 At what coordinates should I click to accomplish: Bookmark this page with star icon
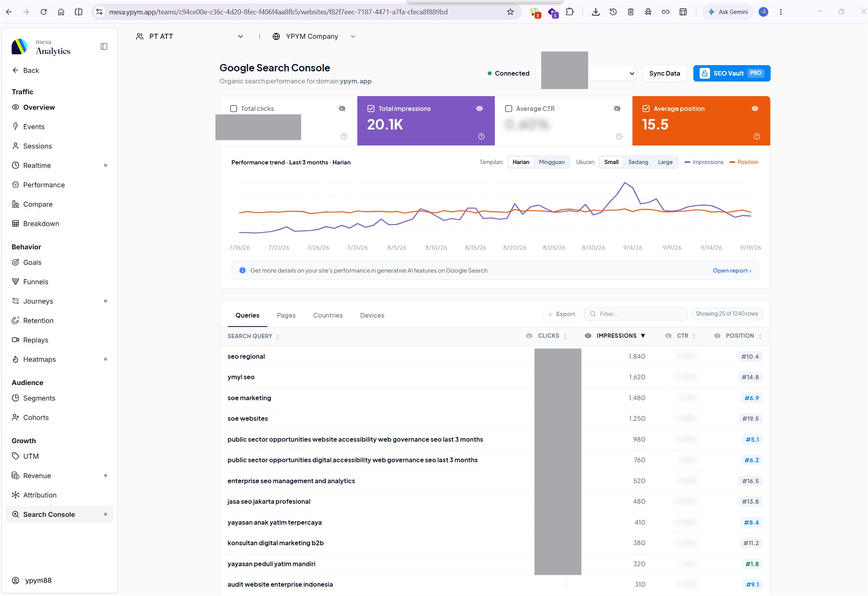coord(510,12)
